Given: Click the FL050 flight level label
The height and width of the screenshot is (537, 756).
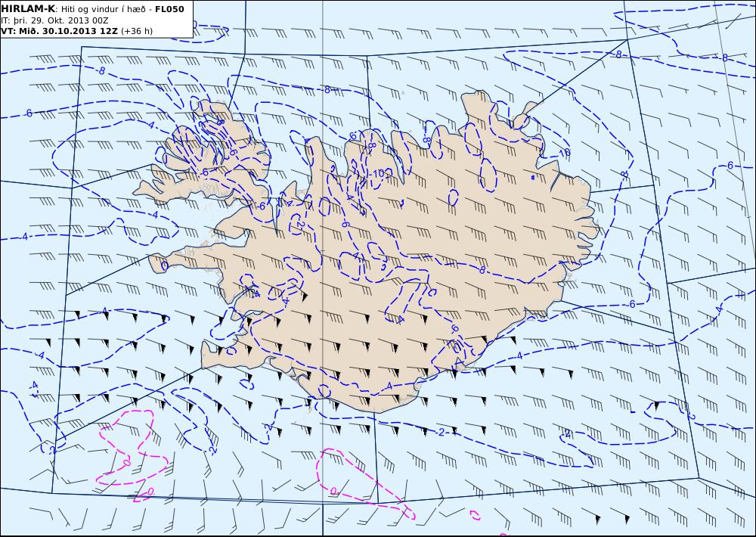Looking at the screenshot, I should [169, 9].
